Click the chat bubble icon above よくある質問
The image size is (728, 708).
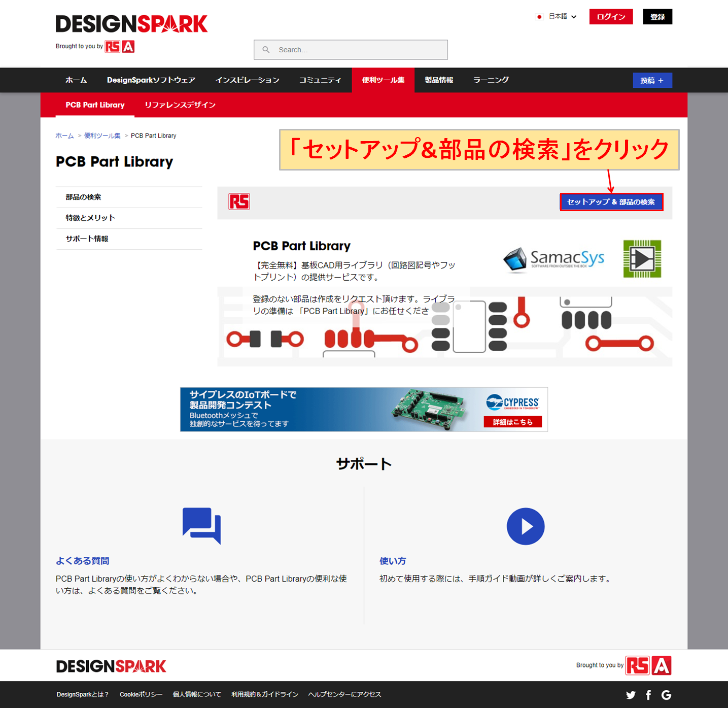(x=201, y=526)
